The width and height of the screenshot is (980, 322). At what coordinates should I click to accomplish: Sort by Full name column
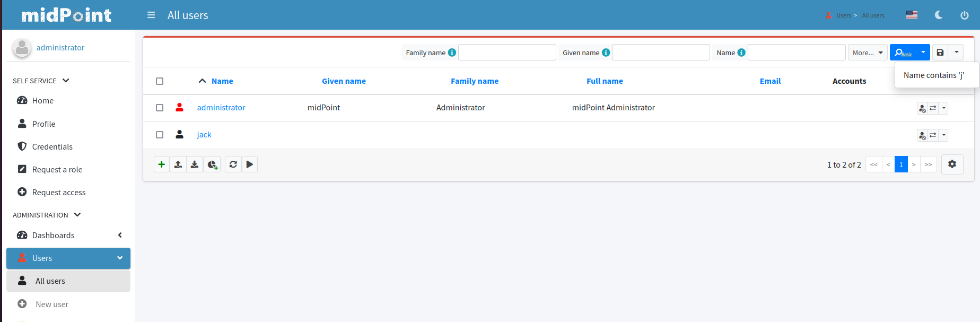click(605, 81)
